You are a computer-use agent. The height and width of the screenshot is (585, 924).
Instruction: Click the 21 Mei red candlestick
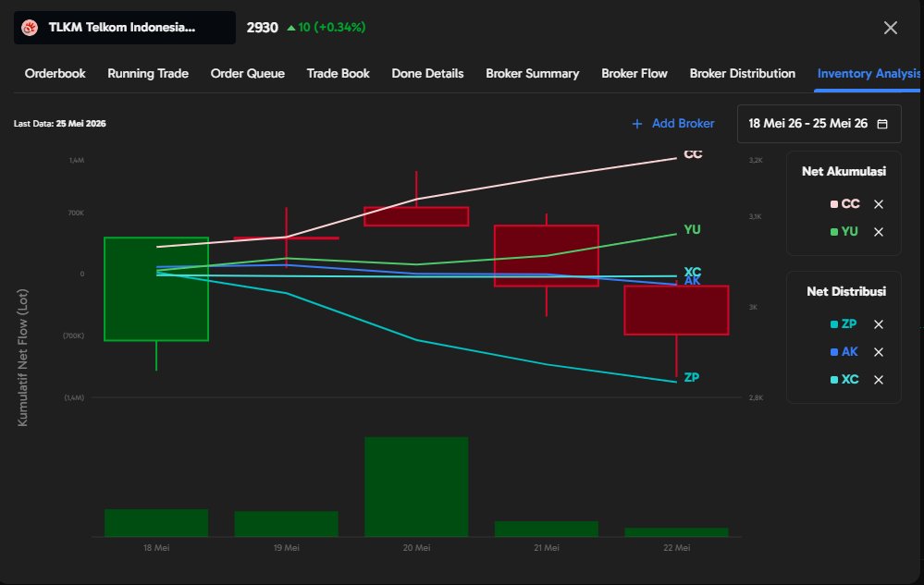547,256
